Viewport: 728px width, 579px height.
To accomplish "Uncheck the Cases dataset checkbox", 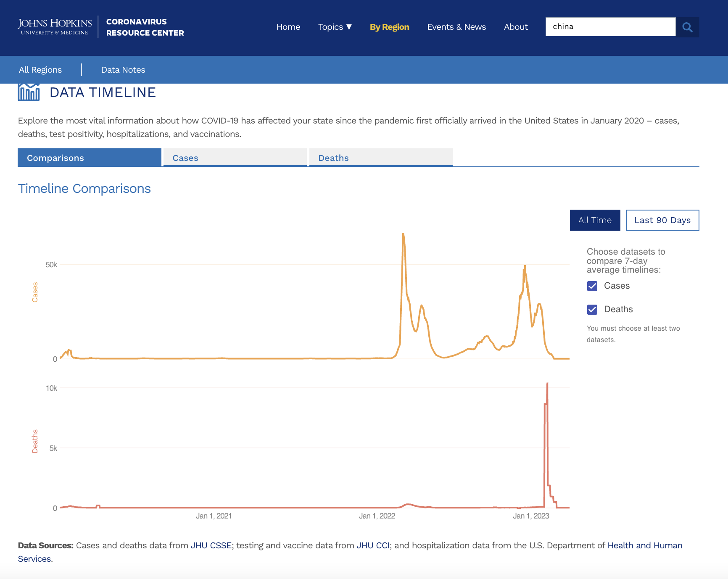I will [x=592, y=286].
